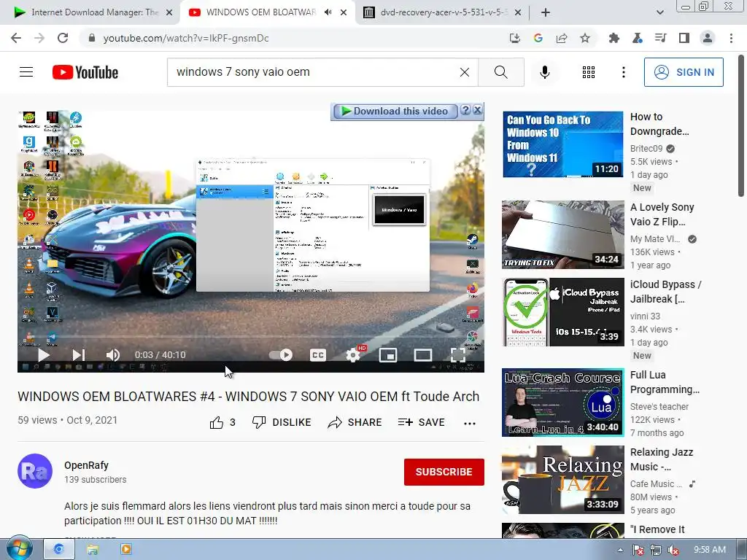The image size is (747, 560).
Task: Click the DISLIKE button
Action: point(282,422)
